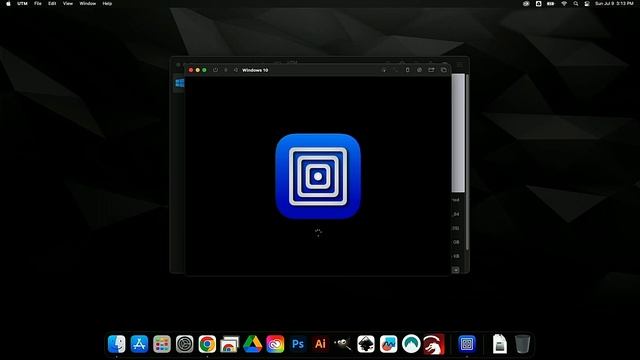Maximize the Windows 10 VM window
640x360 pixels.
tap(204, 70)
